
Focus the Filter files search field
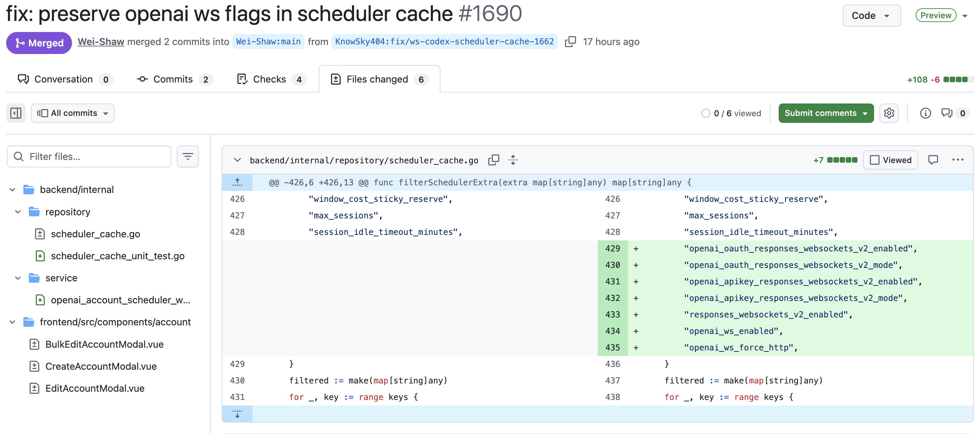tap(89, 156)
